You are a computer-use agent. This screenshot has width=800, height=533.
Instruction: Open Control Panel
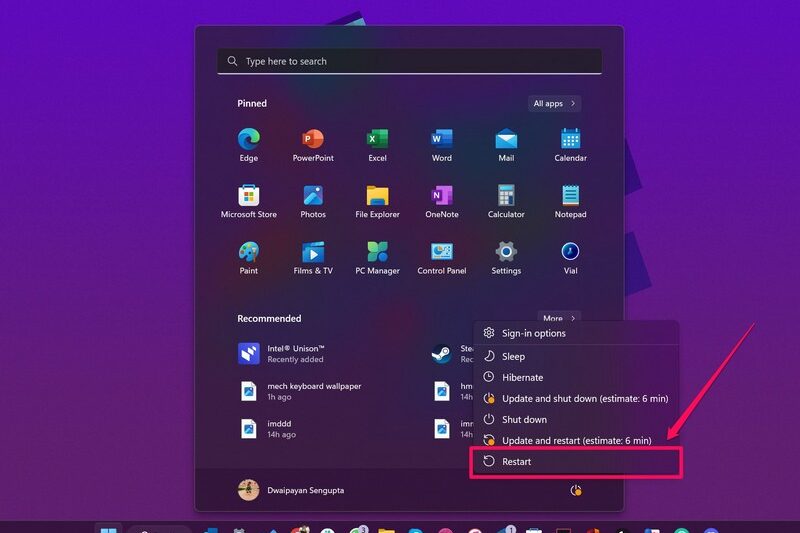442,258
